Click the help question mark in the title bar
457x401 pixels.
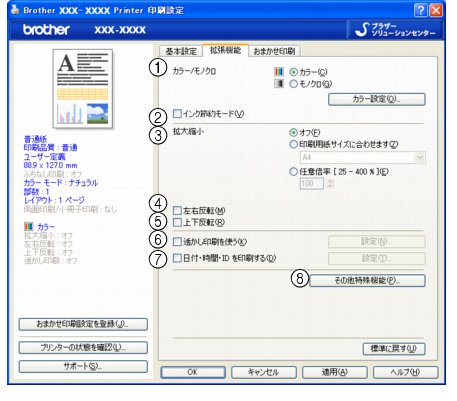point(420,10)
